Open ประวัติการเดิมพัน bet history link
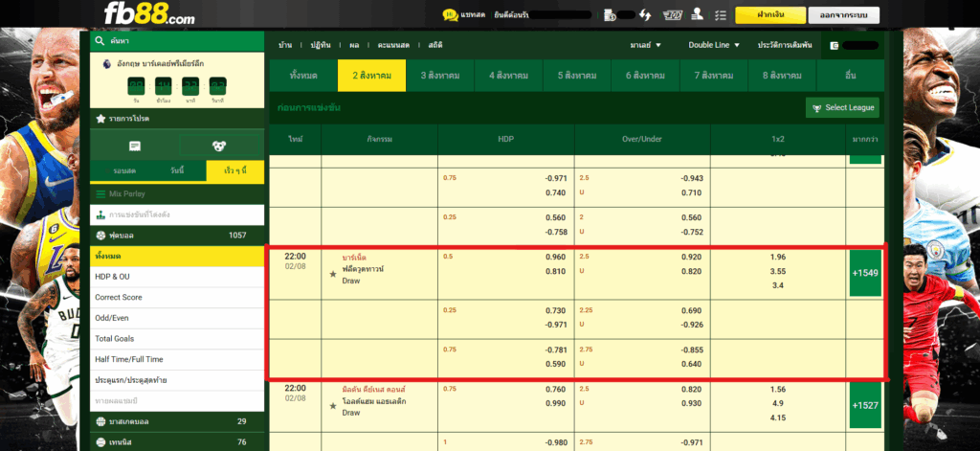The image size is (980, 451). (x=785, y=45)
